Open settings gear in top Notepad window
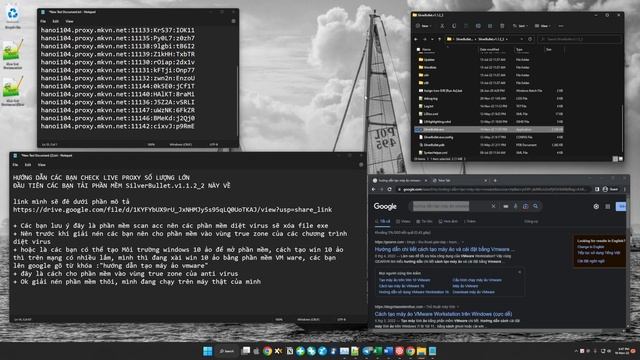Image resolution: width=640 pixels, height=360 pixels. pyautogui.click(x=233, y=21)
